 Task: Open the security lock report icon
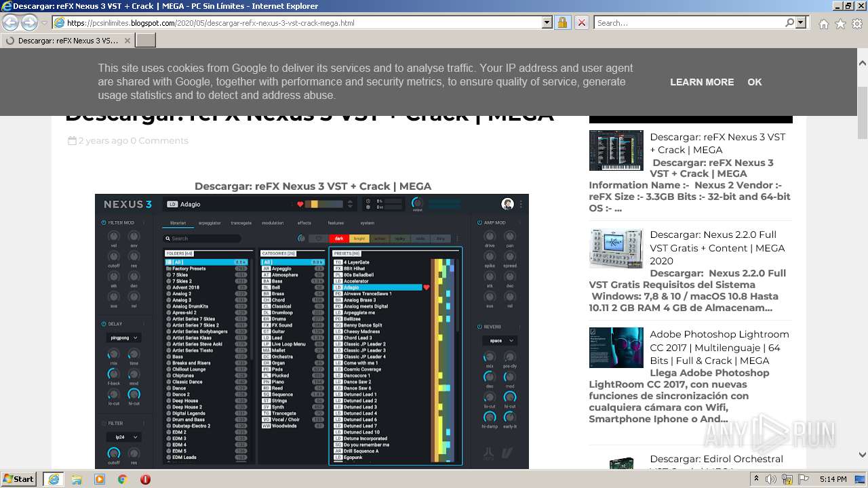tap(562, 23)
